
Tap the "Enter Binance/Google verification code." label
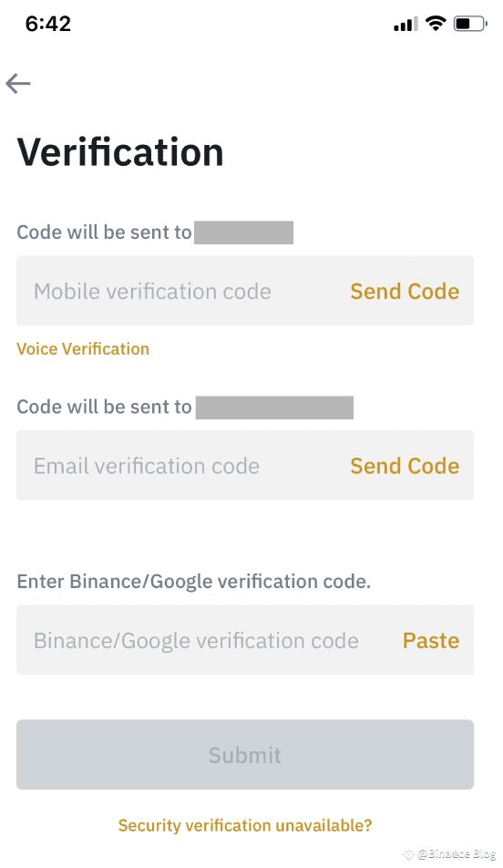tap(194, 582)
